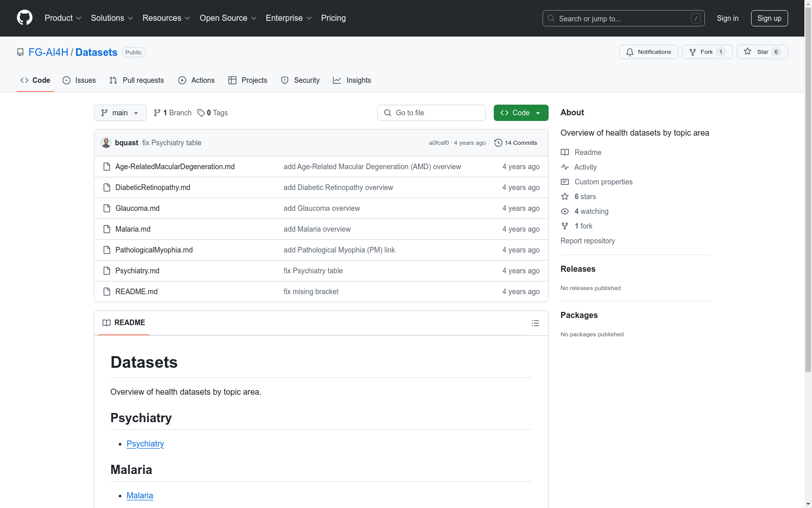
Task: Open Notifications for this repository
Action: tap(649, 52)
